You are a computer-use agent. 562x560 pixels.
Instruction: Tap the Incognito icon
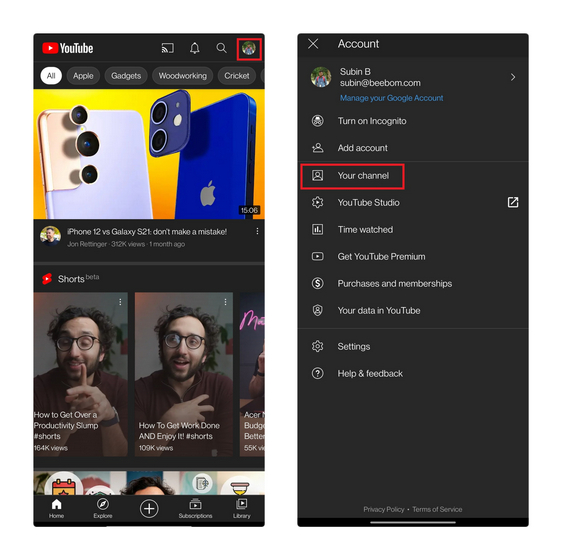coord(318,121)
